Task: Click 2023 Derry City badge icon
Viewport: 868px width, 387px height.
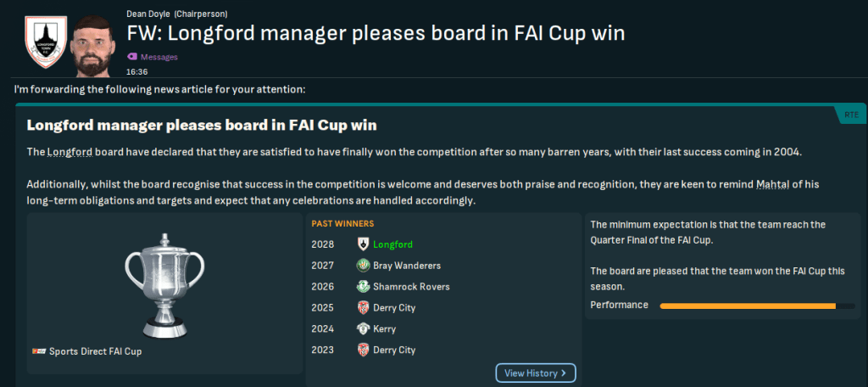Action: [363, 350]
